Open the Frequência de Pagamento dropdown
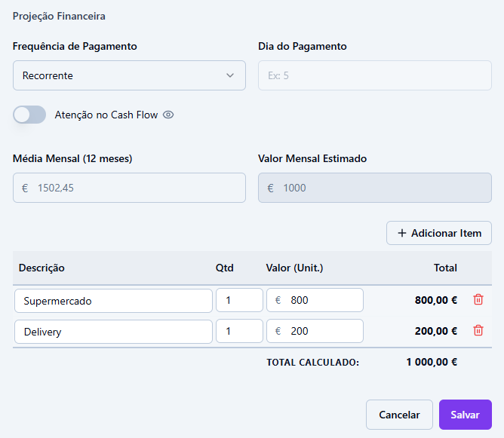 129,75
